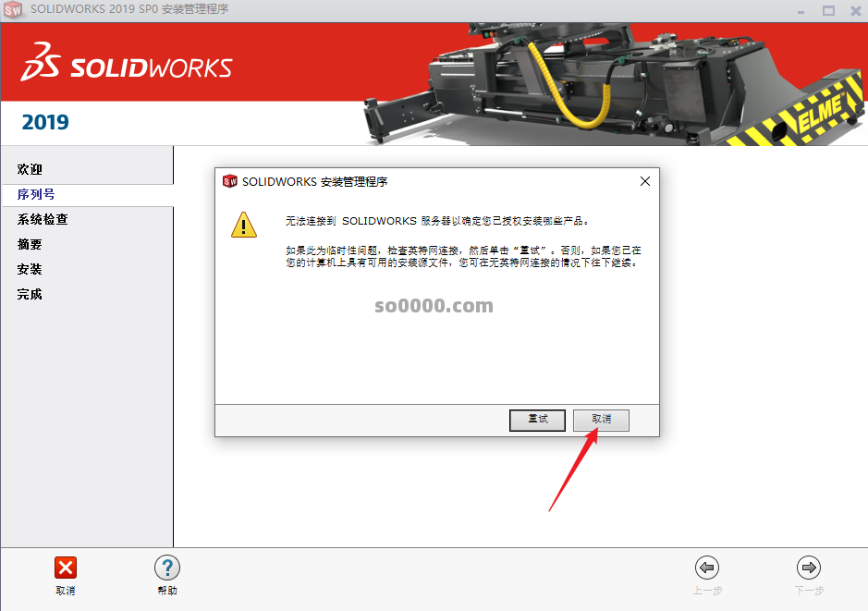The height and width of the screenshot is (611, 868).
Task: Close the SOLIDWORKS 安装管理程序 dialog with its X
Action: pos(645,181)
